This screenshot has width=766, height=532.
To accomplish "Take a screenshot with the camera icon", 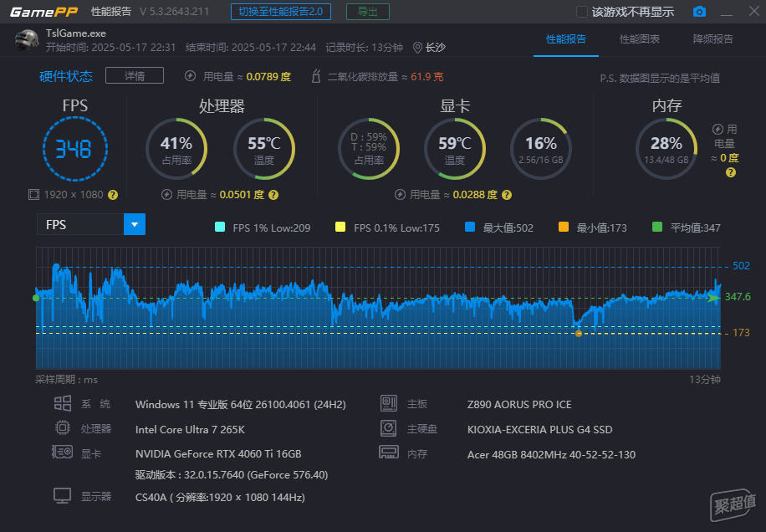I will pyautogui.click(x=699, y=11).
